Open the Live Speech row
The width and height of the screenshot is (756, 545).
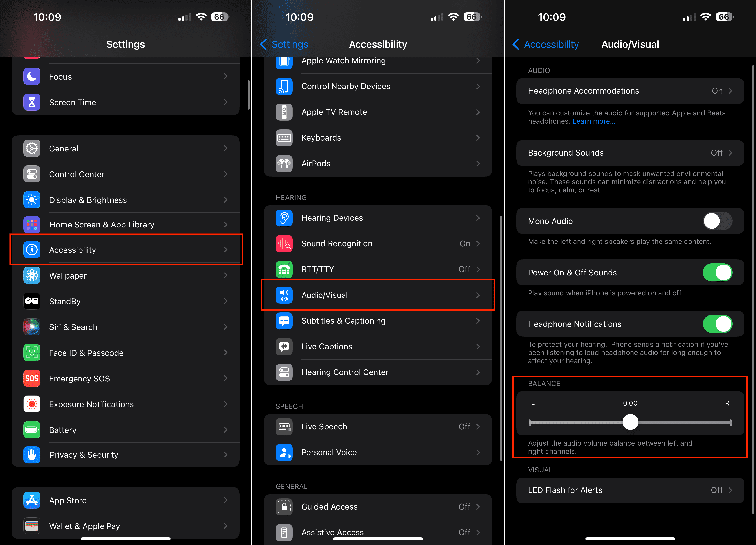[378, 427]
